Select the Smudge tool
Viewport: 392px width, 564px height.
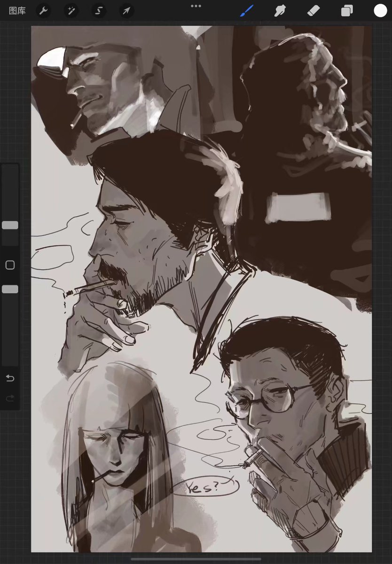tap(280, 10)
